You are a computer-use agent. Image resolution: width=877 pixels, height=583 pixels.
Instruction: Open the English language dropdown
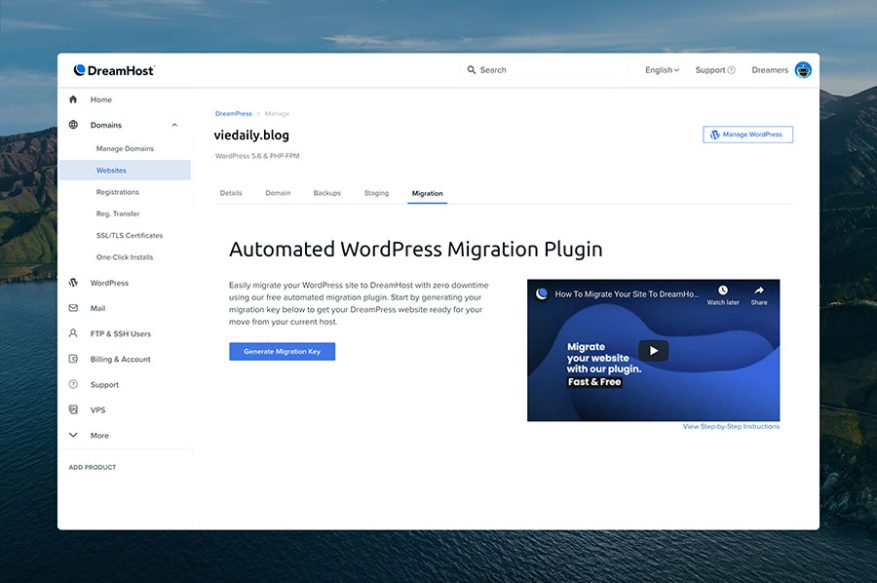click(660, 70)
